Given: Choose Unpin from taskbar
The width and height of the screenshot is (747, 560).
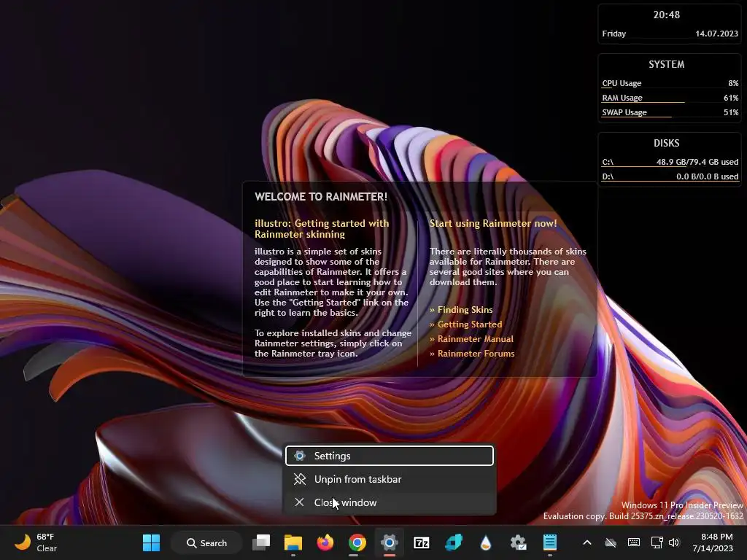Looking at the screenshot, I should [x=390, y=479].
